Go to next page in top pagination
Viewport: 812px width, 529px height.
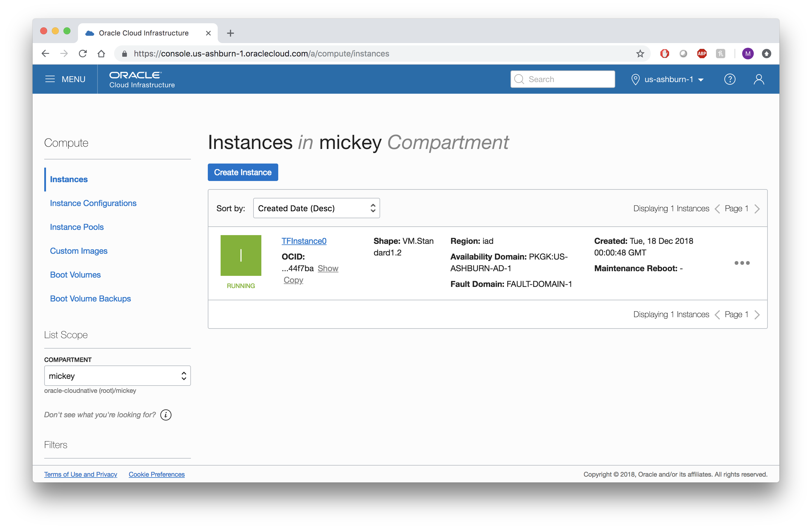click(757, 208)
